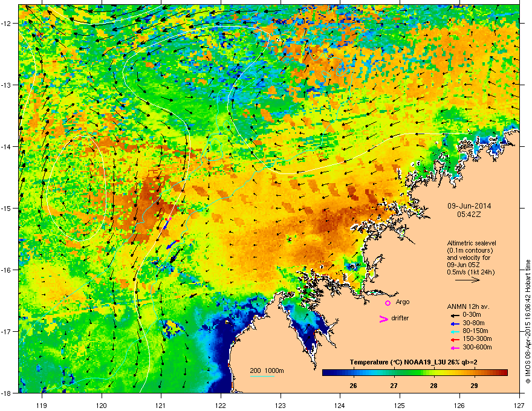This screenshot has width=532, height=411.
Task: Click the 300-600m depth range label
Action: [x=477, y=348]
